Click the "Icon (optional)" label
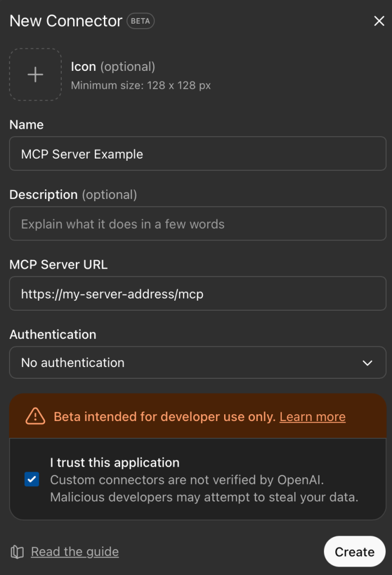392x575 pixels. [x=113, y=66]
